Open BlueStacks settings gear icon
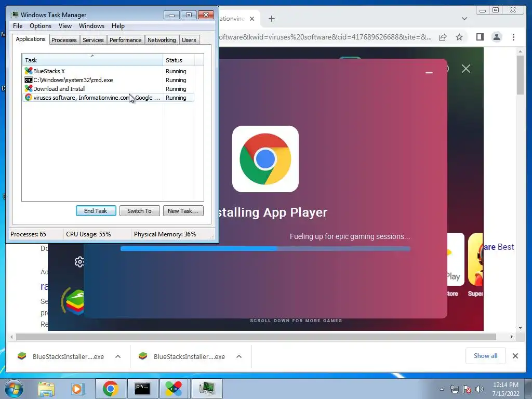 [79, 262]
